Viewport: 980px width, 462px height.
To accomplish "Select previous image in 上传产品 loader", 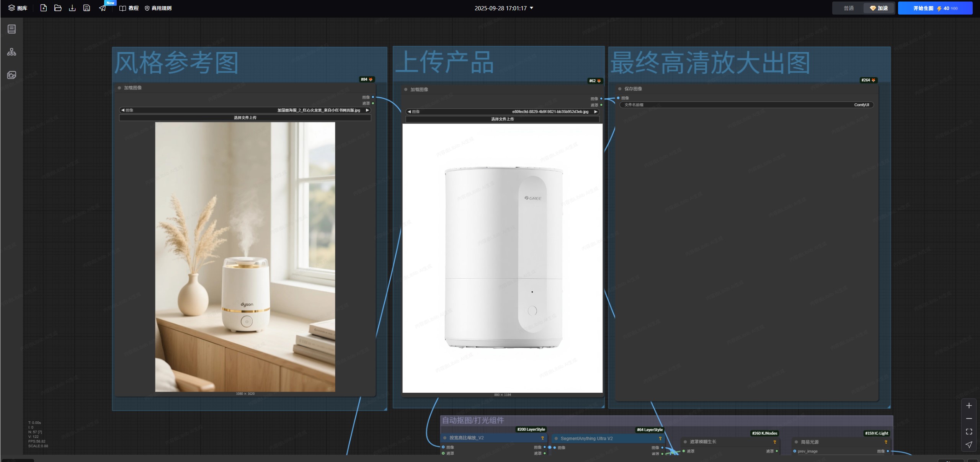I will [409, 112].
